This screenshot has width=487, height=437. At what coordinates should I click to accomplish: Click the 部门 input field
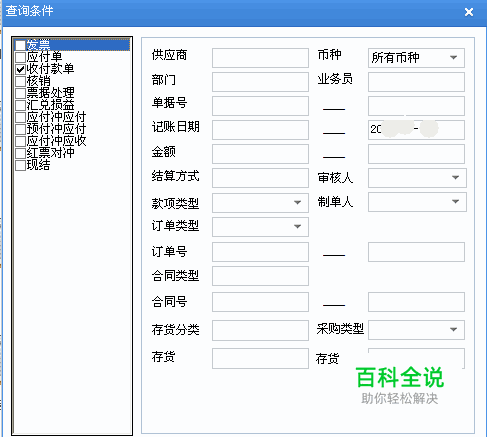[x=260, y=82]
